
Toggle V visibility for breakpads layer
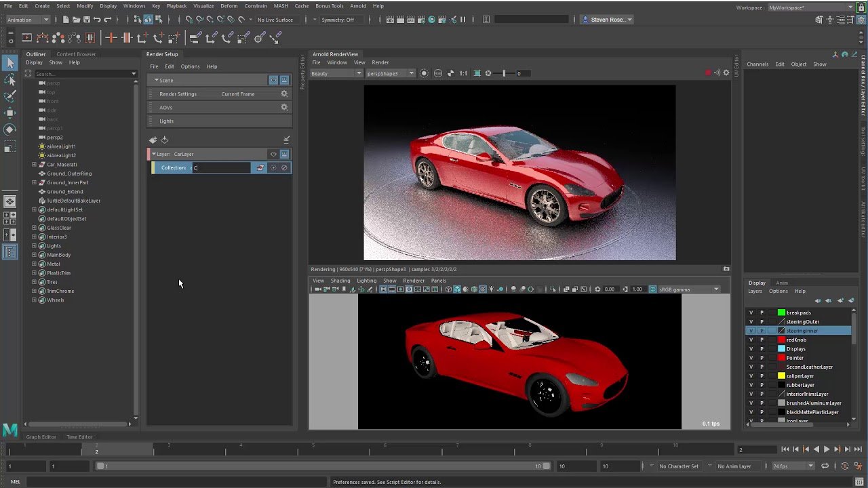click(x=751, y=312)
